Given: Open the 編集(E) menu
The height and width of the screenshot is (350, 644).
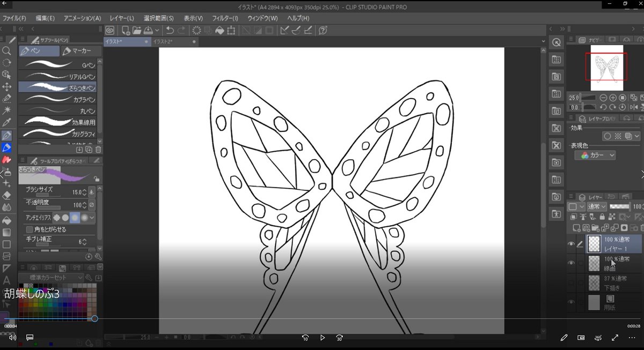Looking at the screenshot, I should click(x=45, y=18).
